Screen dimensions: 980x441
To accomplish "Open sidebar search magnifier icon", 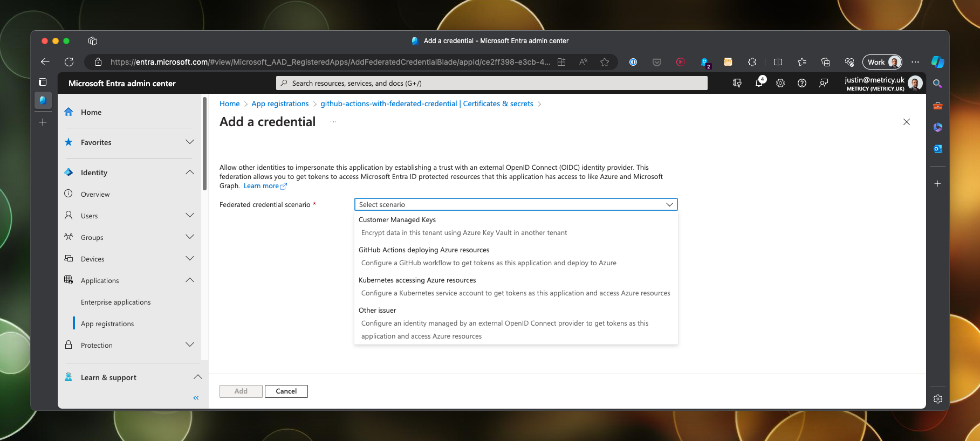I will pyautogui.click(x=938, y=84).
